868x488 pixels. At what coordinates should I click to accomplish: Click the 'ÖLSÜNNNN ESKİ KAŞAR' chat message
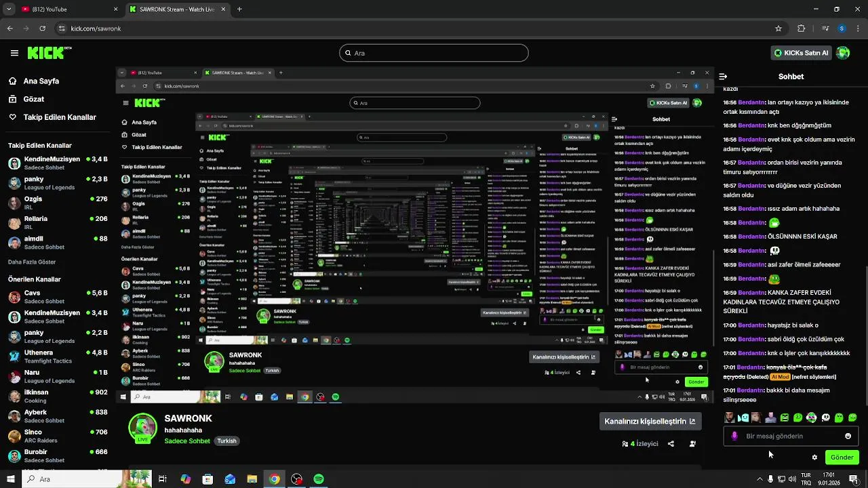[x=802, y=237]
